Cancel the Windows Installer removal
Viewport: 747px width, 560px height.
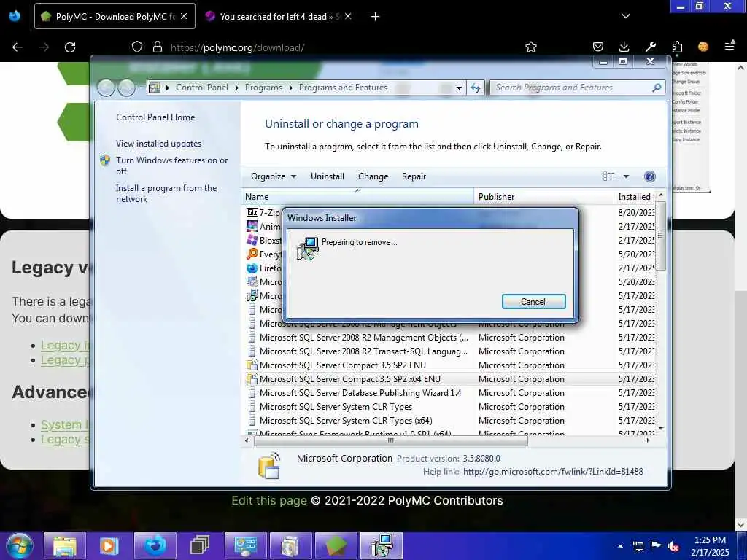tap(533, 301)
